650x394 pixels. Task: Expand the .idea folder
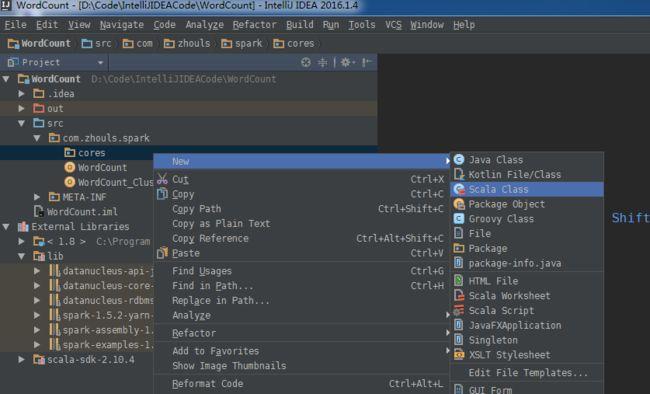22,94
